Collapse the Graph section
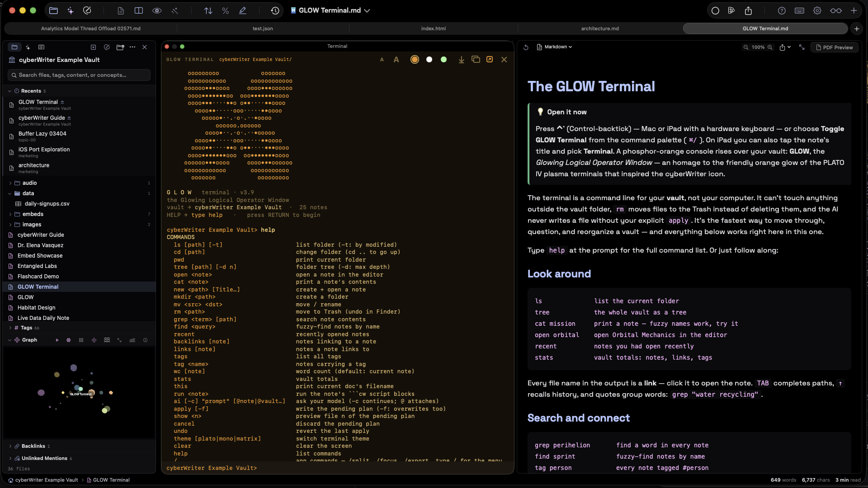Image resolution: width=868 pixels, height=488 pixels. click(x=10, y=340)
